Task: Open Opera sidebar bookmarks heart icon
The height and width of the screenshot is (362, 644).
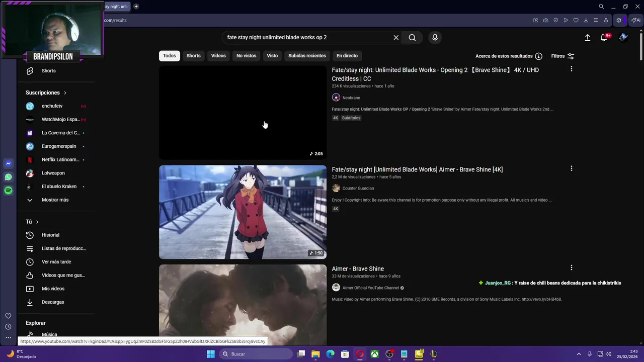Action: (8, 316)
